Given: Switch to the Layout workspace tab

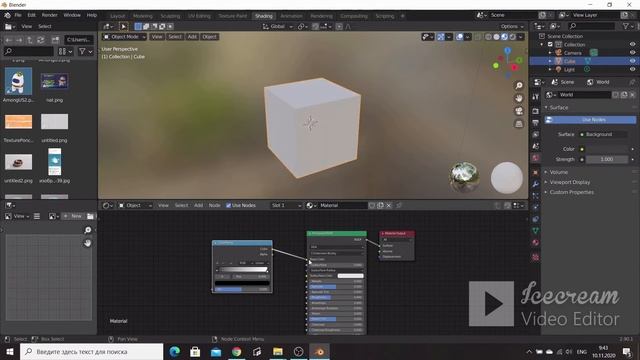Looking at the screenshot, I should (118, 16).
